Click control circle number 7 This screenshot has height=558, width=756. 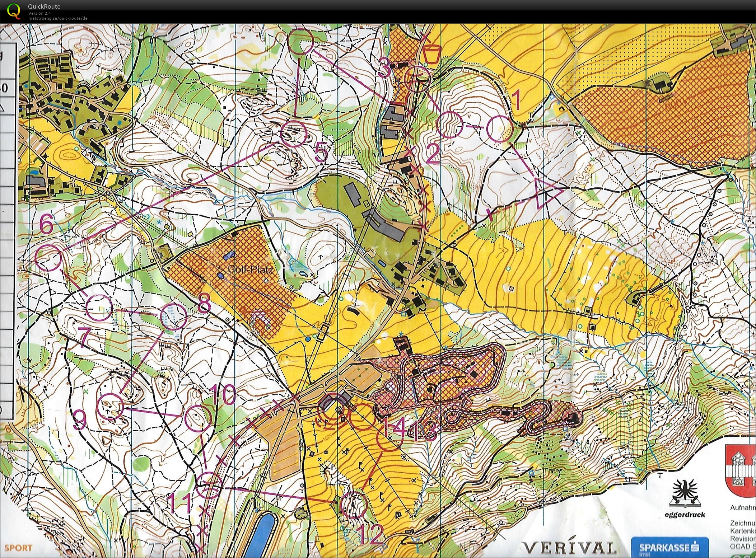[x=99, y=308]
